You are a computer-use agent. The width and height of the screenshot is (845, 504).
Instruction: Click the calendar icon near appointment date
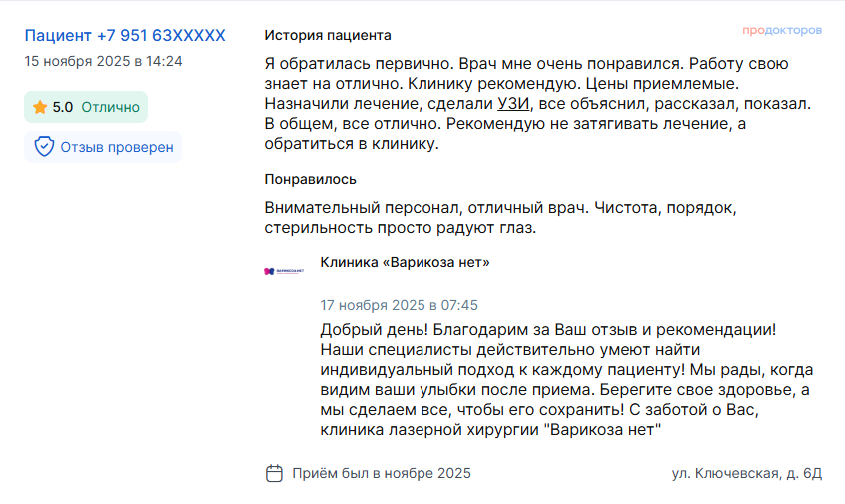click(274, 473)
